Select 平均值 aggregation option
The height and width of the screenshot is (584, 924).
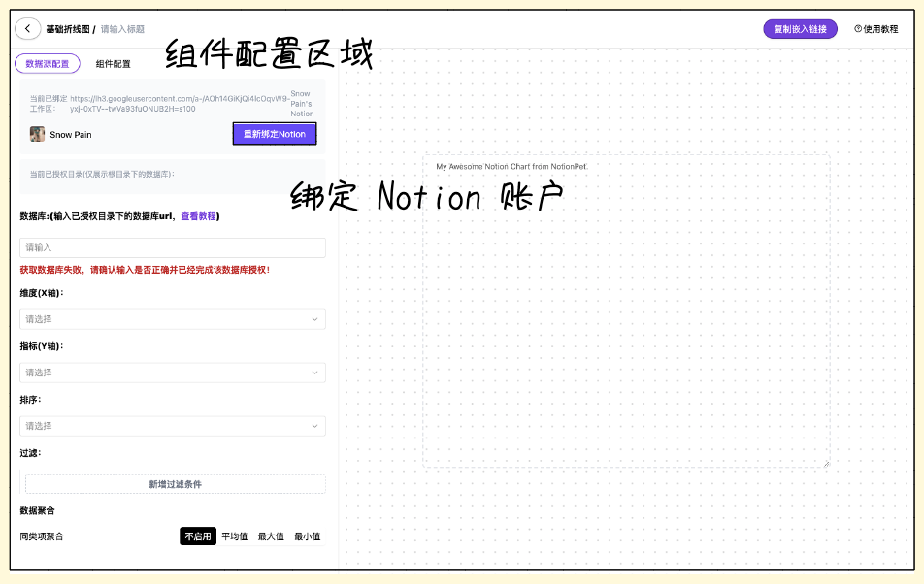[x=235, y=536]
